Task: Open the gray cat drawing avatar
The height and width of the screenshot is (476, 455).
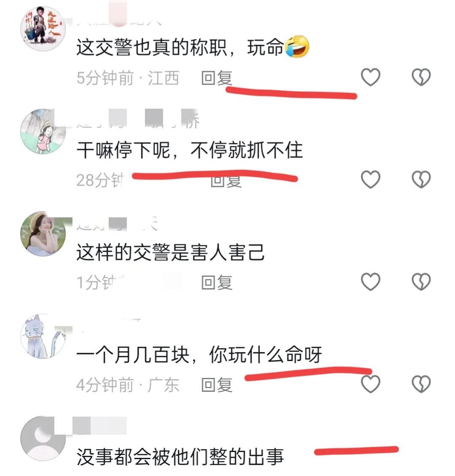Action: (43, 336)
